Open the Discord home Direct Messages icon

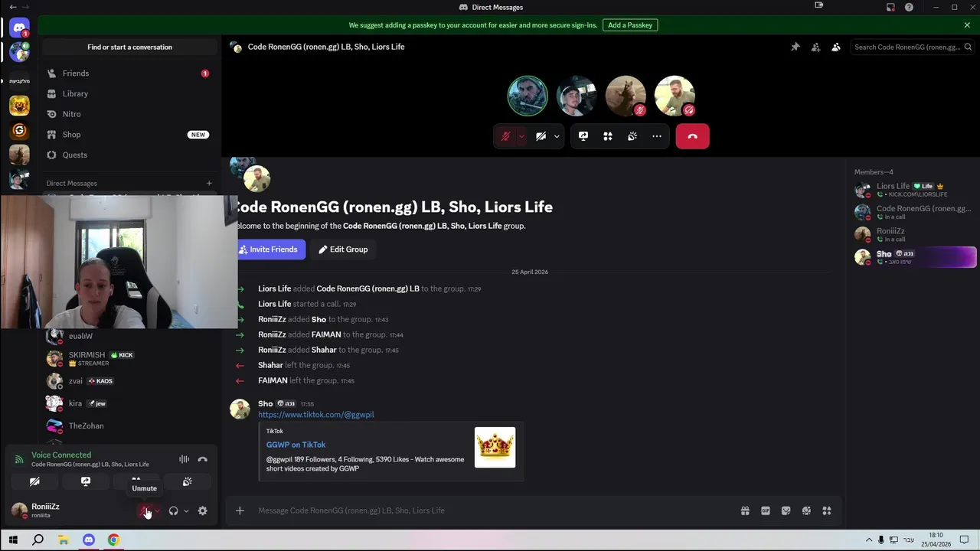(19, 28)
